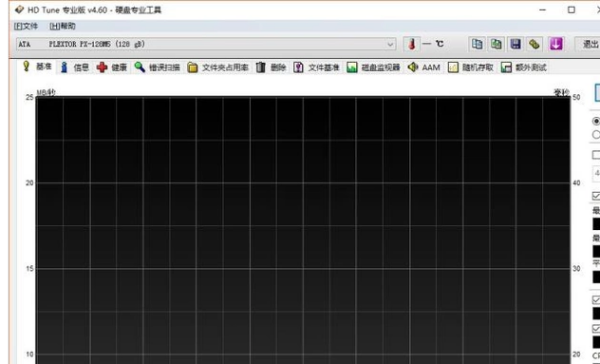Viewport: 600px width, 364px height.
Task: Open the 帮助 (Help) menu
Action: pyautogui.click(x=62, y=26)
